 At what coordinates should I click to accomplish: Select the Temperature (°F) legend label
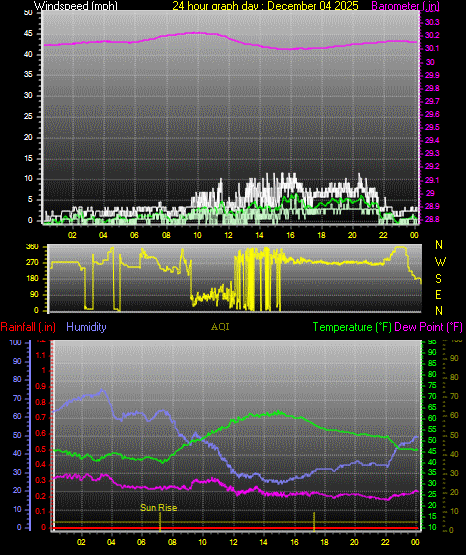pos(352,327)
